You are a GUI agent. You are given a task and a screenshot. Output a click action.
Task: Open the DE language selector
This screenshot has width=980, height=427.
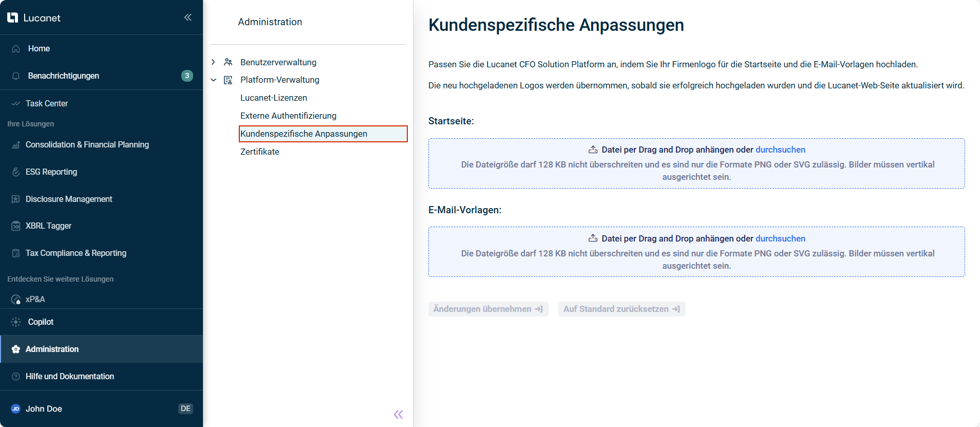[185, 409]
